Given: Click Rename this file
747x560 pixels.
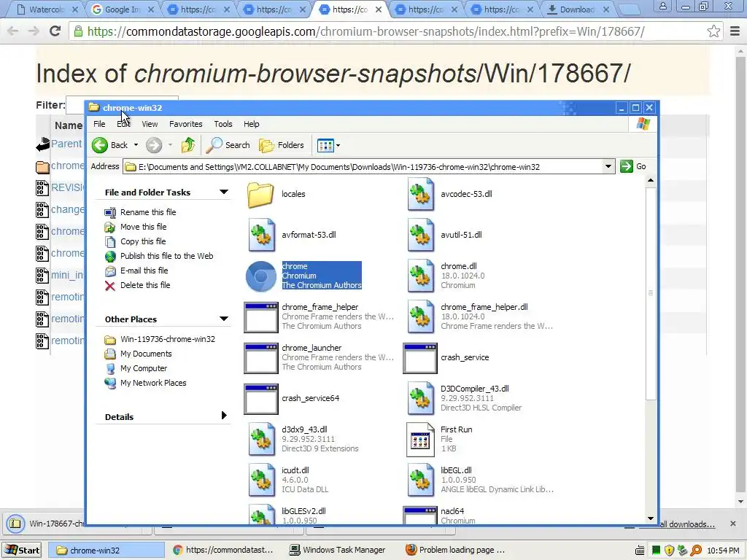Looking at the screenshot, I should click(147, 212).
